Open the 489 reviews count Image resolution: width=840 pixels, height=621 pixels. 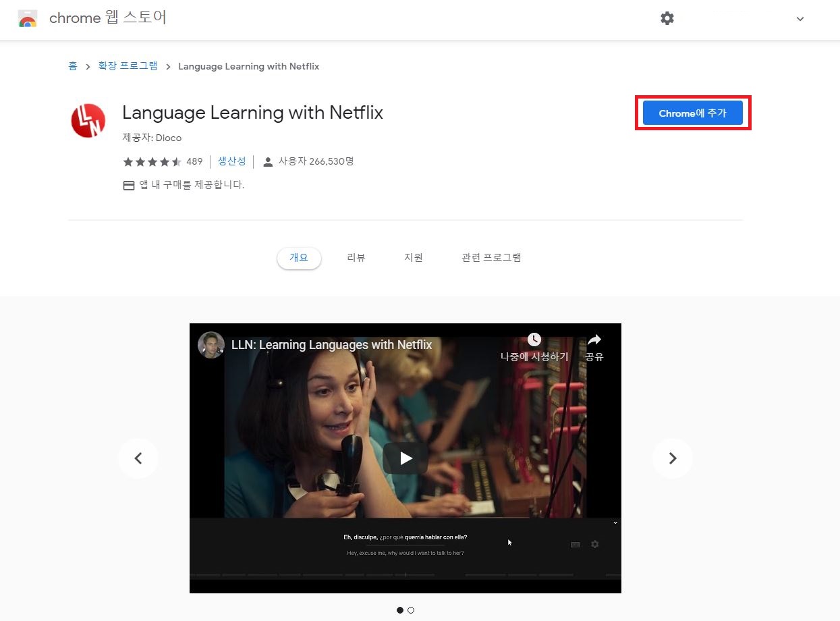click(x=194, y=162)
